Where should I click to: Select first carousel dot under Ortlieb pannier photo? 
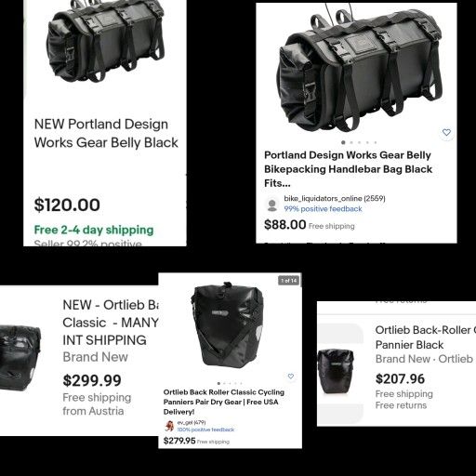tap(218, 383)
